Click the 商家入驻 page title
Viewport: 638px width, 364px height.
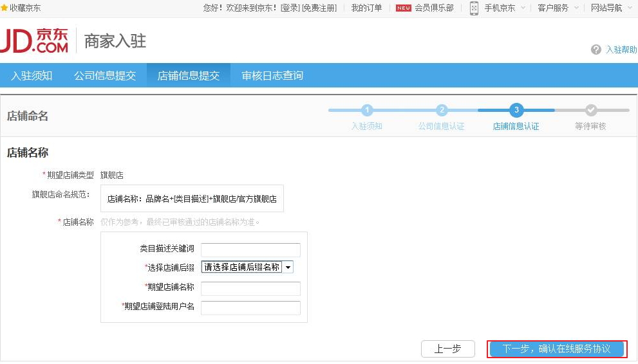coord(115,41)
